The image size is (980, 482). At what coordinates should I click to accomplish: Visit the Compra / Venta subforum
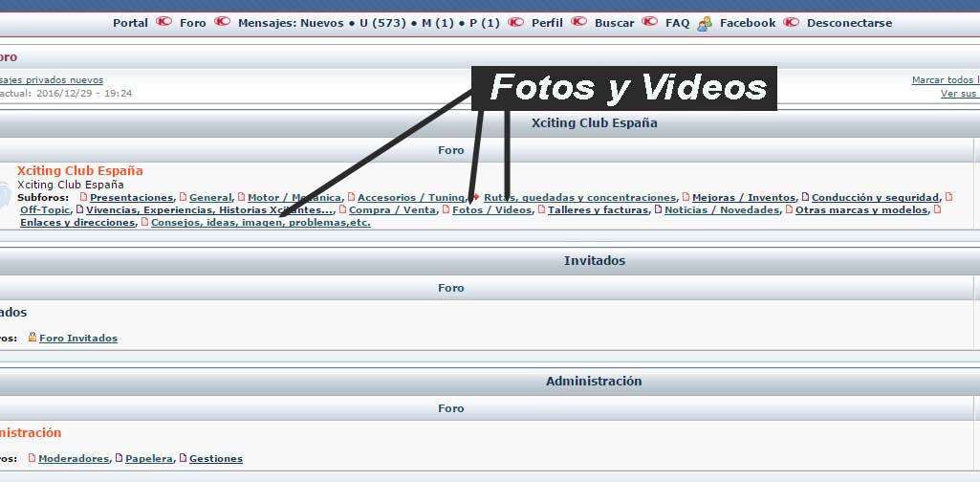click(x=392, y=210)
